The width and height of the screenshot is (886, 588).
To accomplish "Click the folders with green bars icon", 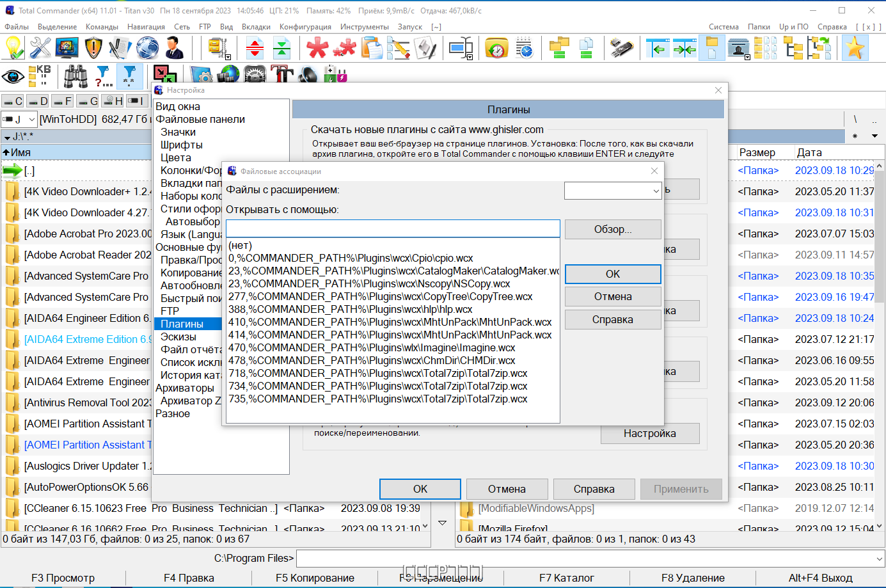I will (559, 48).
